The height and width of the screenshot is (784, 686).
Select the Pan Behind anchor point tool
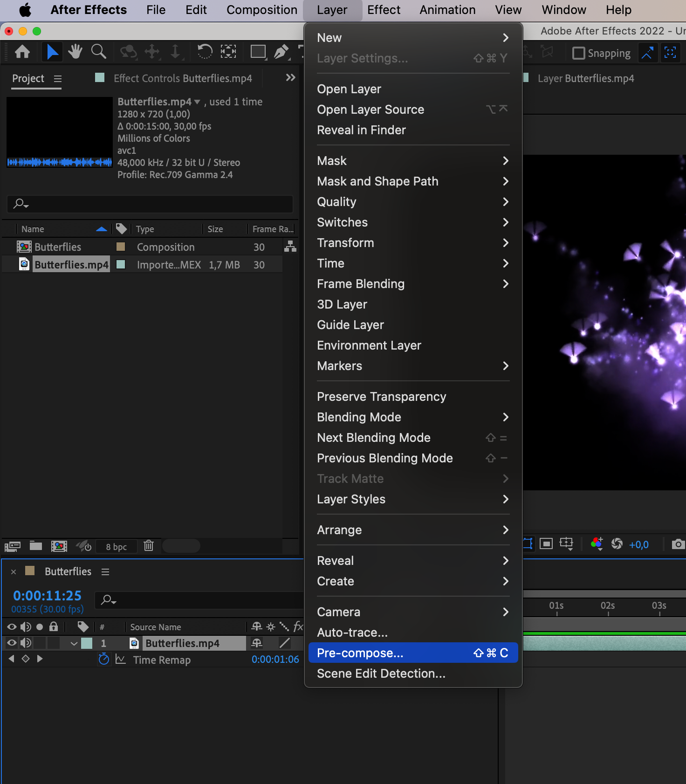[x=228, y=52]
